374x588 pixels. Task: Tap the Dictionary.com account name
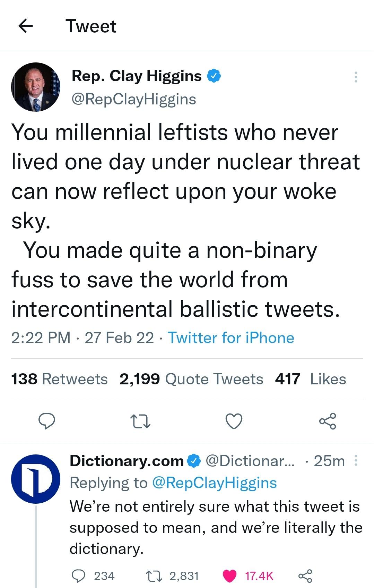click(x=127, y=461)
